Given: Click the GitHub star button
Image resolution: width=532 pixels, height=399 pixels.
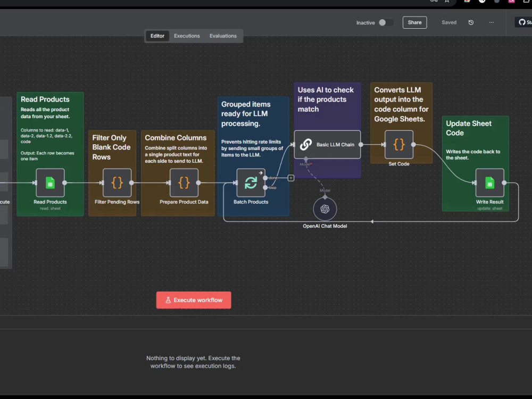Looking at the screenshot, I should [x=524, y=22].
